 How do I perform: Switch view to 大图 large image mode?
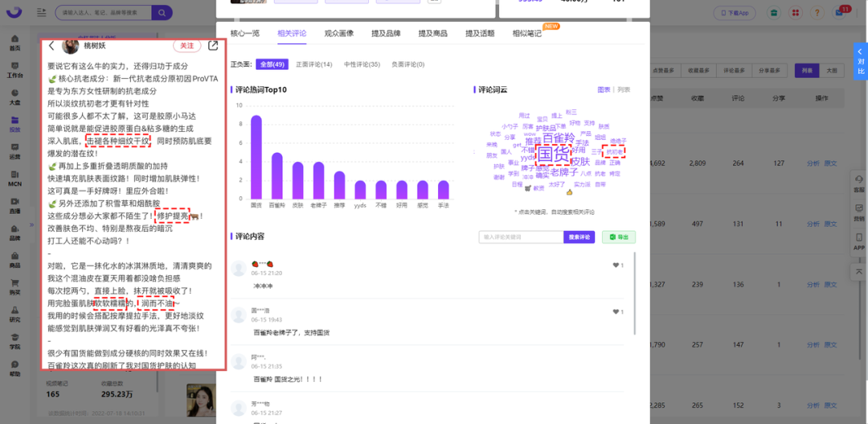click(832, 70)
